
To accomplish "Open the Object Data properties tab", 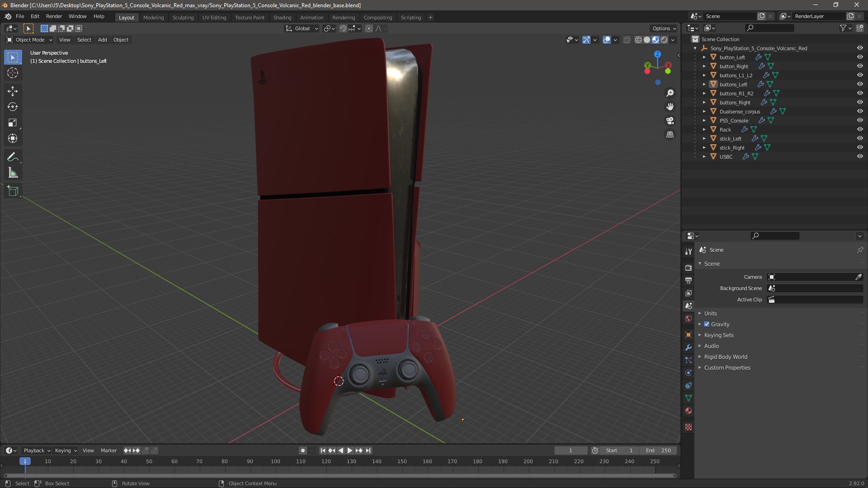I will (689, 398).
